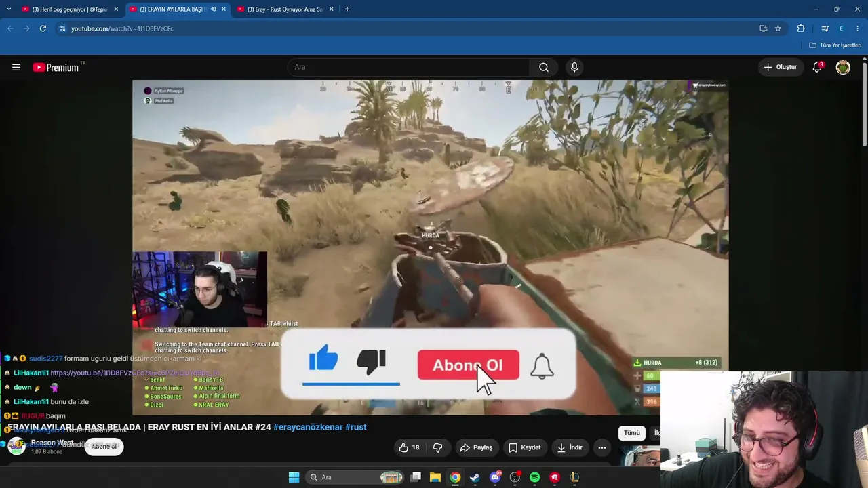Image resolution: width=868 pixels, height=488 pixels.
Task: Open more actions three-dot menu under video
Action: point(602,447)
